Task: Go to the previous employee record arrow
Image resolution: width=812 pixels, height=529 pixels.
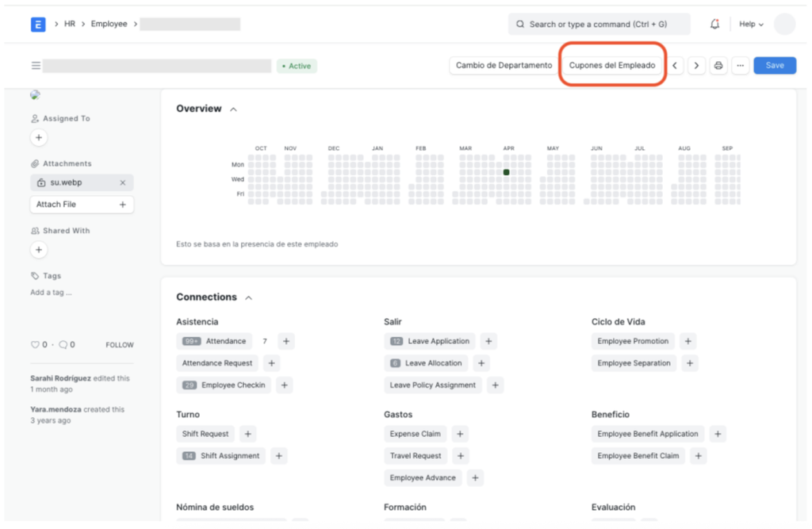Action: (675, 66)
